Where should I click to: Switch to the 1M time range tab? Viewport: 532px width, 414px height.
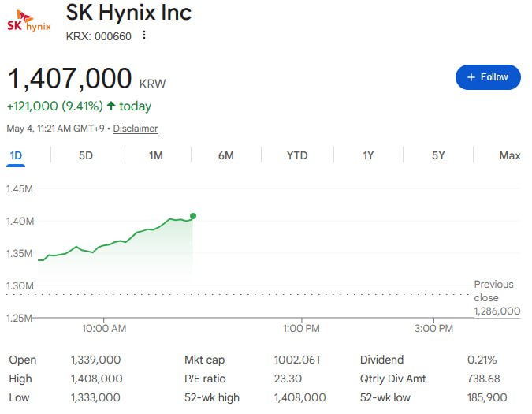pos(156,156)
